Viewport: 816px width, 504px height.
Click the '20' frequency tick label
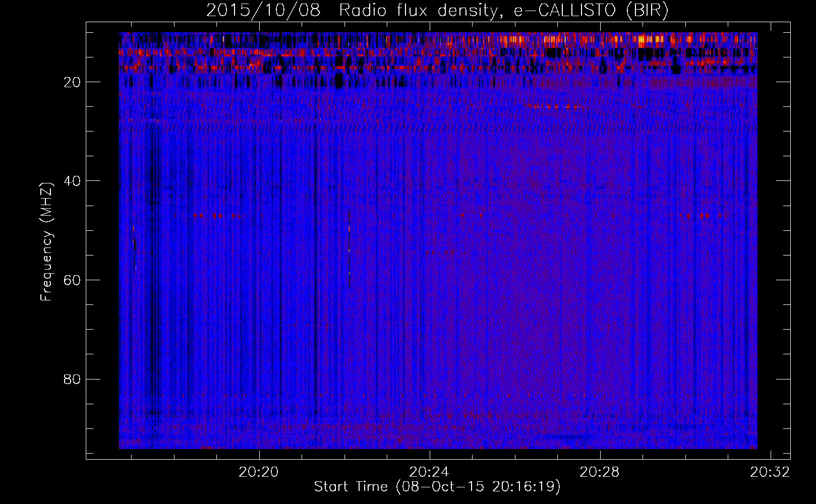73,82
